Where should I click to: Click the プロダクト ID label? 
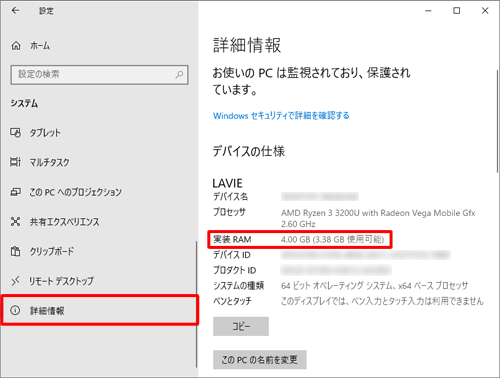[x=235, y=270]
